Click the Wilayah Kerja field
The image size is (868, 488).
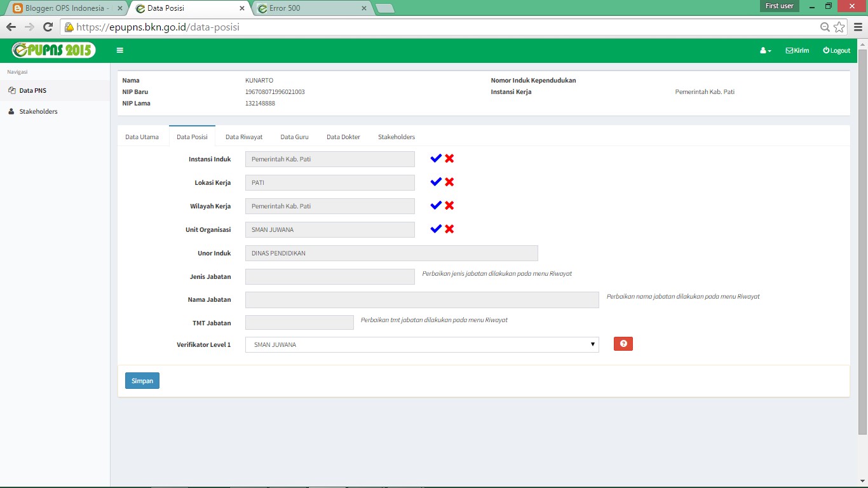pos(330,206)
